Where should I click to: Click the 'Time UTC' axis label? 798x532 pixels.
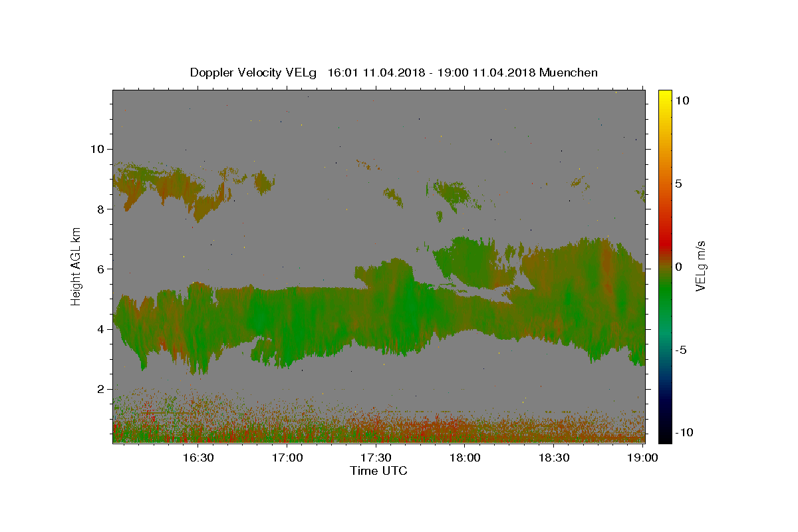(x=378, y=471)
